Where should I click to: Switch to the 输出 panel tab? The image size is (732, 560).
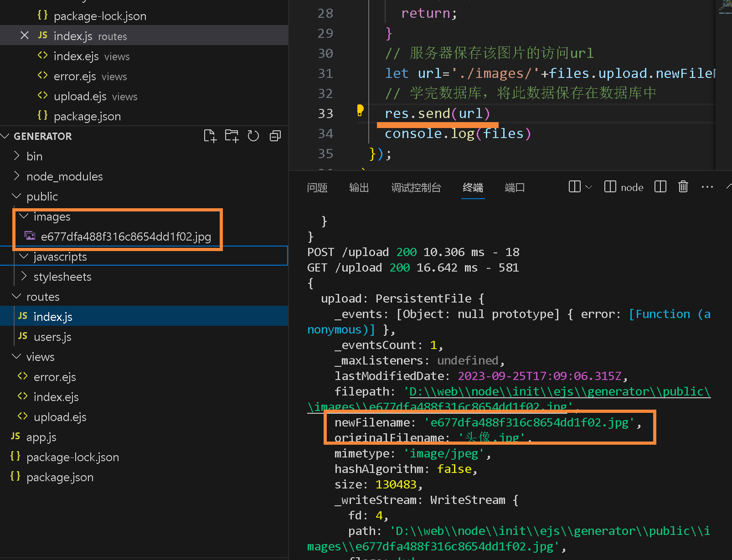[x=359, y=187]
